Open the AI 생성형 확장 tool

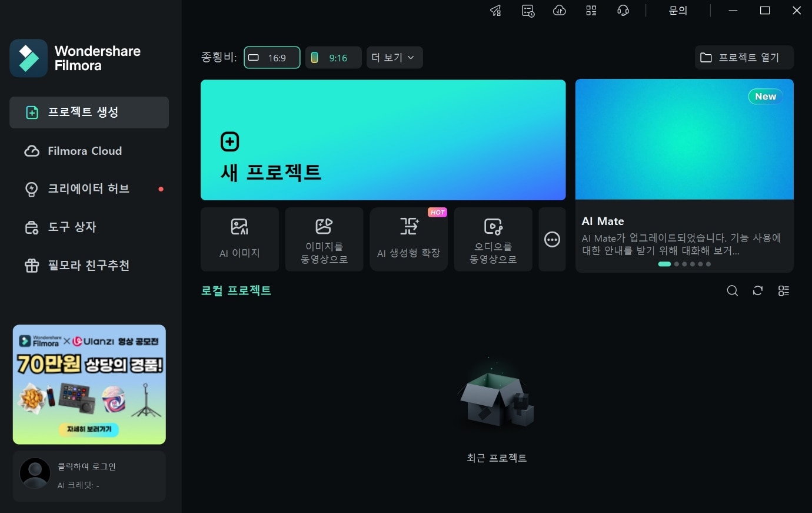tap(409, 239)
